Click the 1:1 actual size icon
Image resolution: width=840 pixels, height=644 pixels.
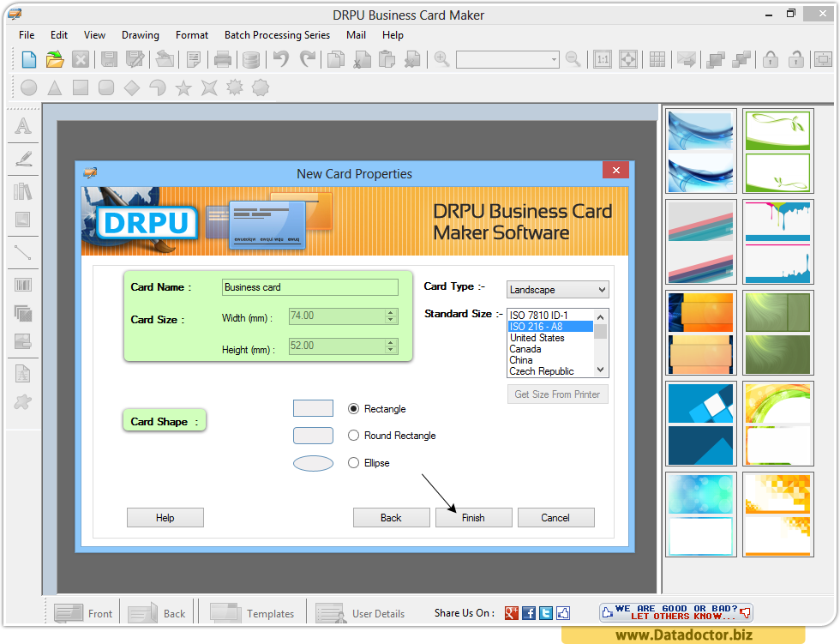pyautogui.click(x=603, y=59)
